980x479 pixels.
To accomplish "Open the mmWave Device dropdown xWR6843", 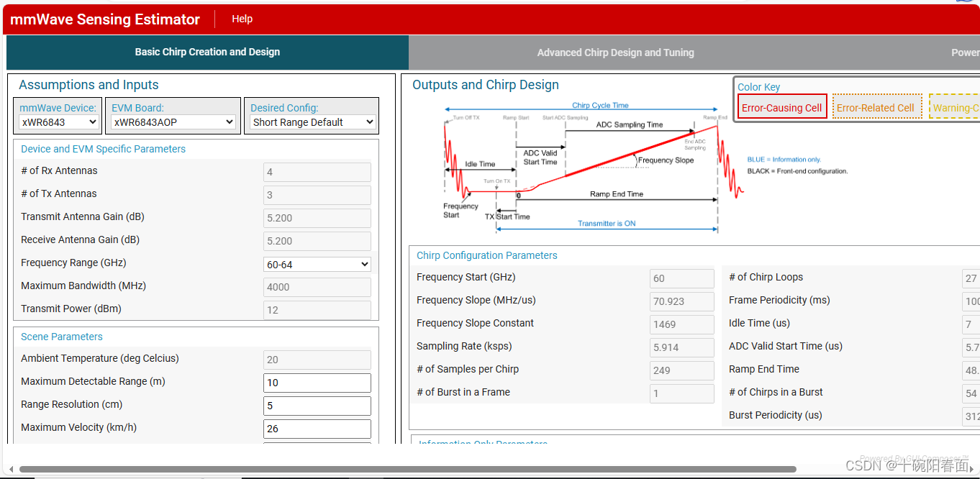I will point(58,122).
